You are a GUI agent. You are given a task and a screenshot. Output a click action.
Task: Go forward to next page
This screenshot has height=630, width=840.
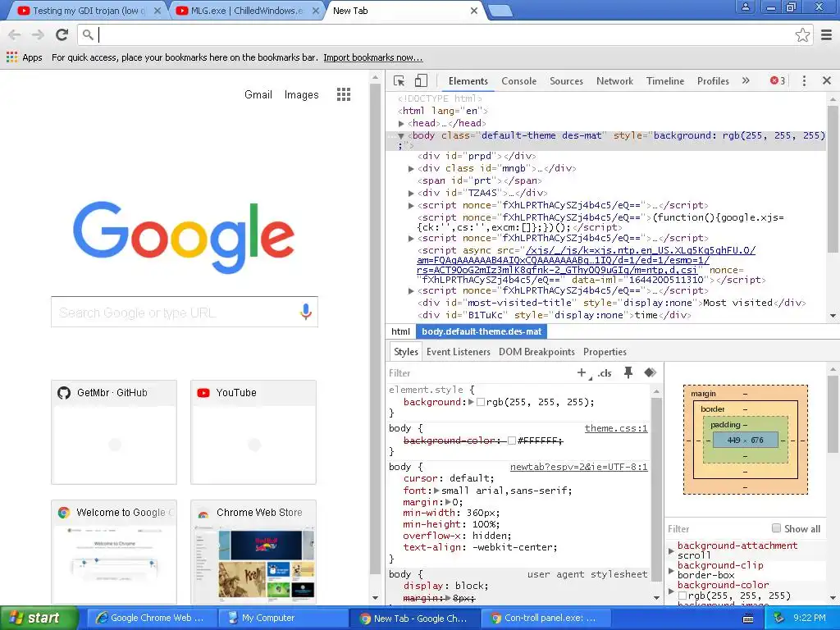[38, 34]
